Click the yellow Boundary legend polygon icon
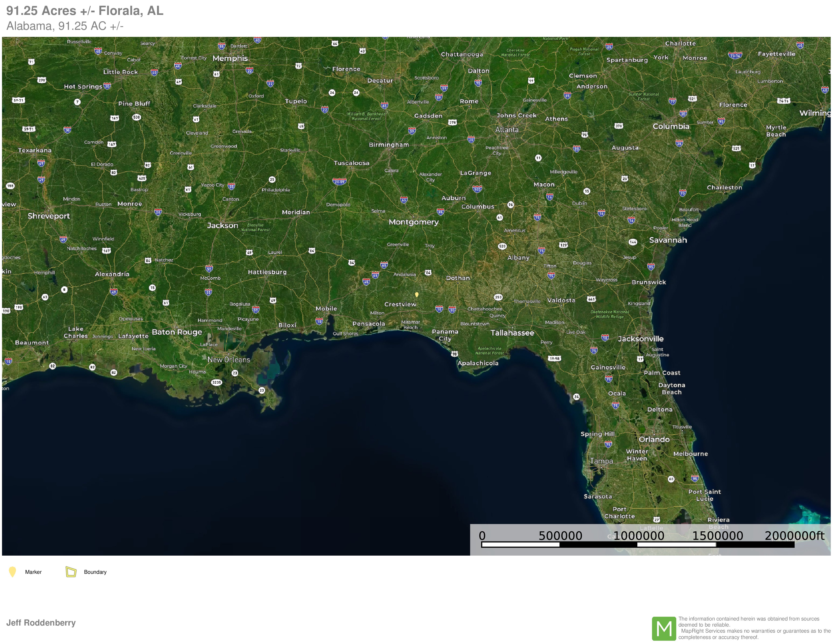The image size is (833, 644). point(71,572)
